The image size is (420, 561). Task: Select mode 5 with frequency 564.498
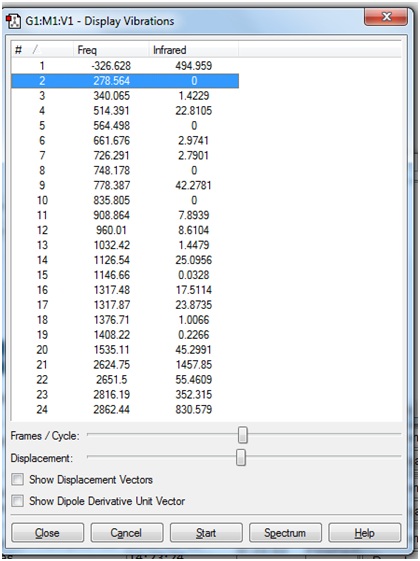[x=125, y=126]
